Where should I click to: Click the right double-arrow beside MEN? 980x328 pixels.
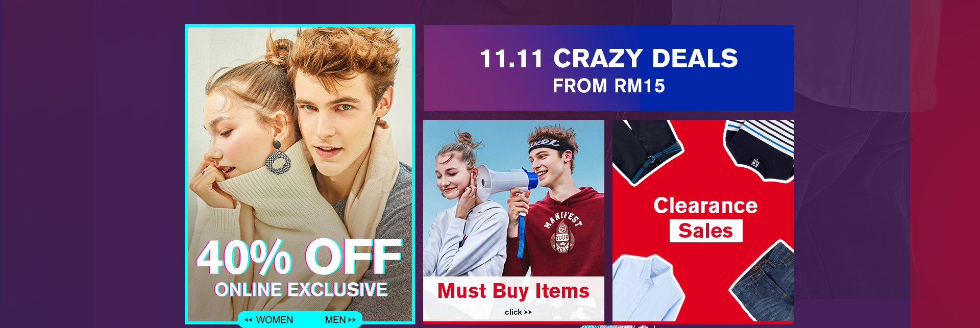pos(352,320)
